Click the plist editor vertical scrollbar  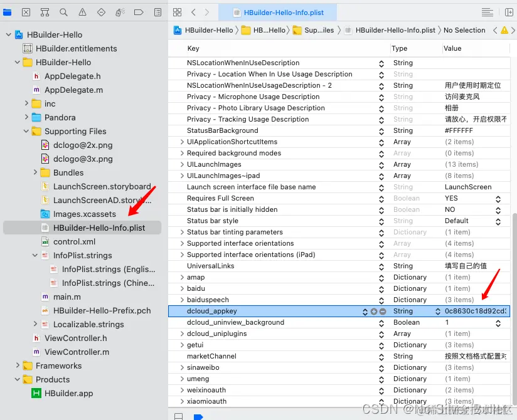click(x=514, y=310)
